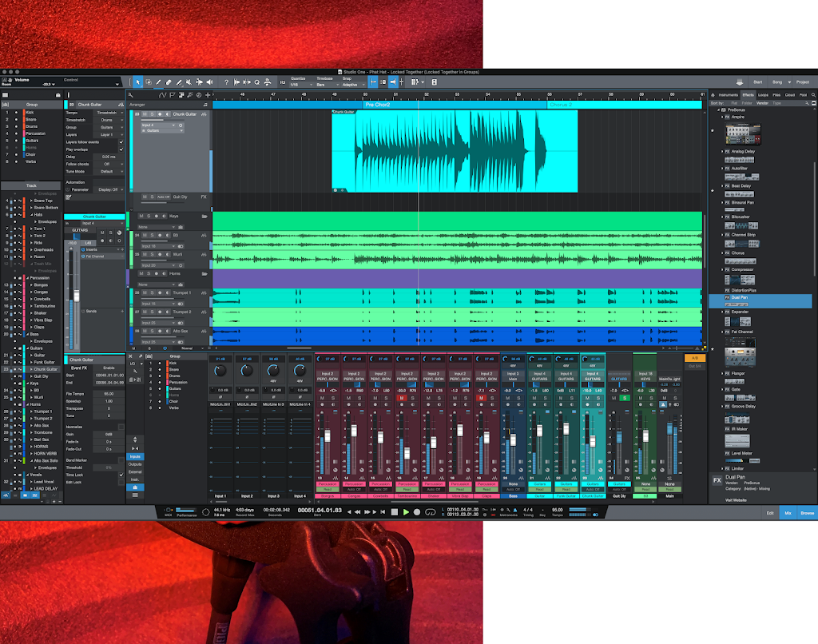Switch to the Loops browser tab
Screen dimensions: 818x644
764,95
